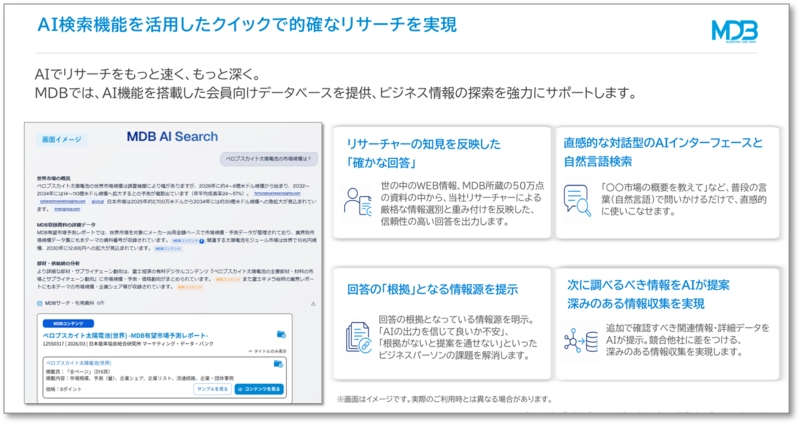This screenshot has width=800, height=424.
Task: Open the coherentmarketinsights.com source link
Action: tap(63, 201)
